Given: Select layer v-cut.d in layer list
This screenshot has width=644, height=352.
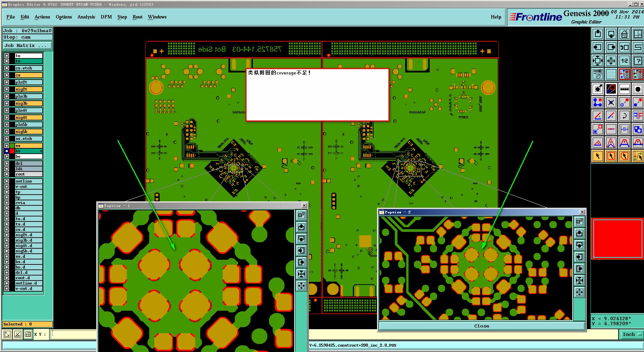Looking at the screenshot, I should pos(29,289).
